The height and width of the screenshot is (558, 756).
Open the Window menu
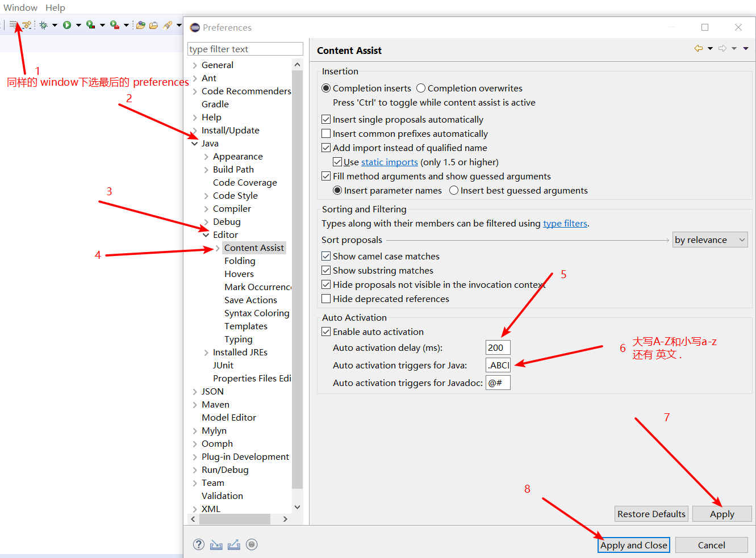tap(20, 7)
